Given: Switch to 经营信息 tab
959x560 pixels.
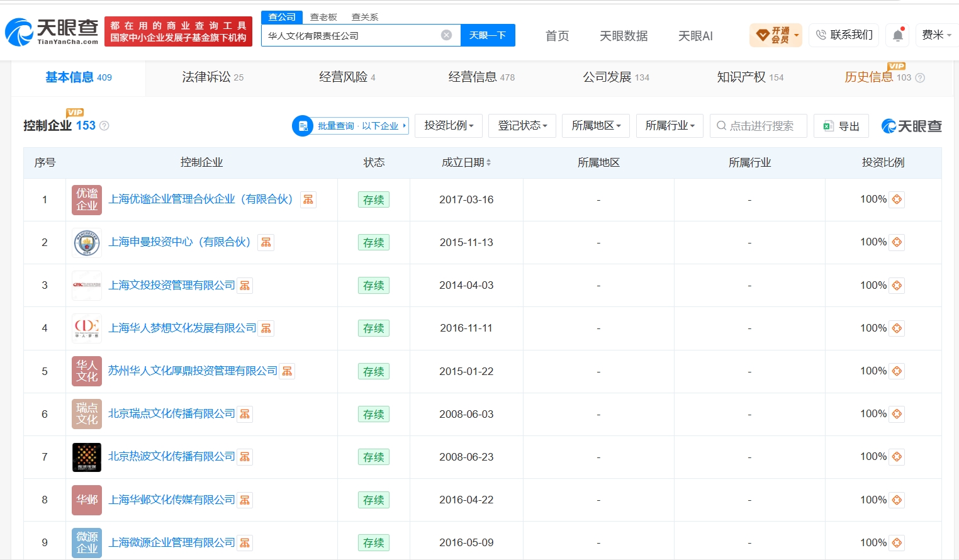Looking at the screenshot, I should click(x=481, y=77).
